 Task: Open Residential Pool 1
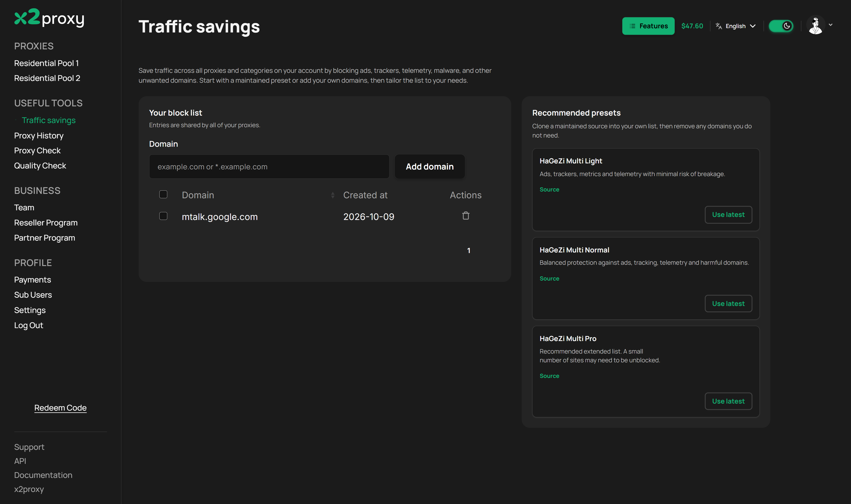46,63
